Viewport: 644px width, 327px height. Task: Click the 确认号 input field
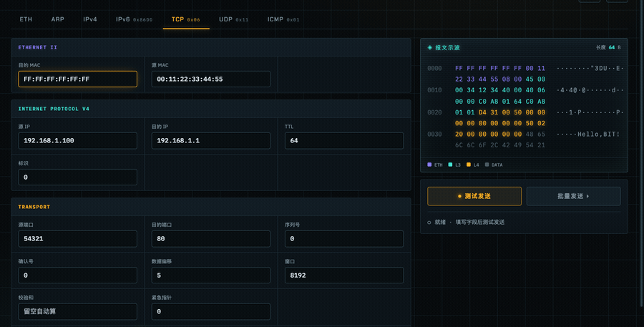click(77, 275)
